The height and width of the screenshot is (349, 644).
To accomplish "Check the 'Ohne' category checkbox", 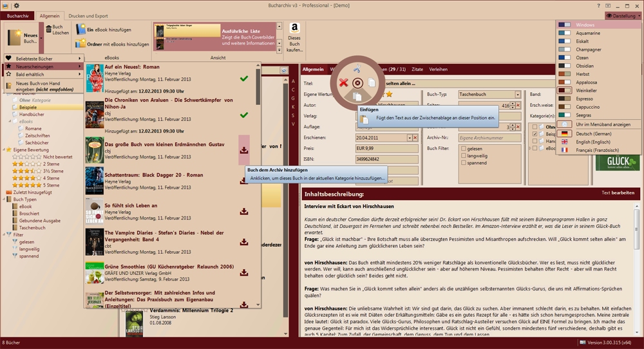I will 535,127.
